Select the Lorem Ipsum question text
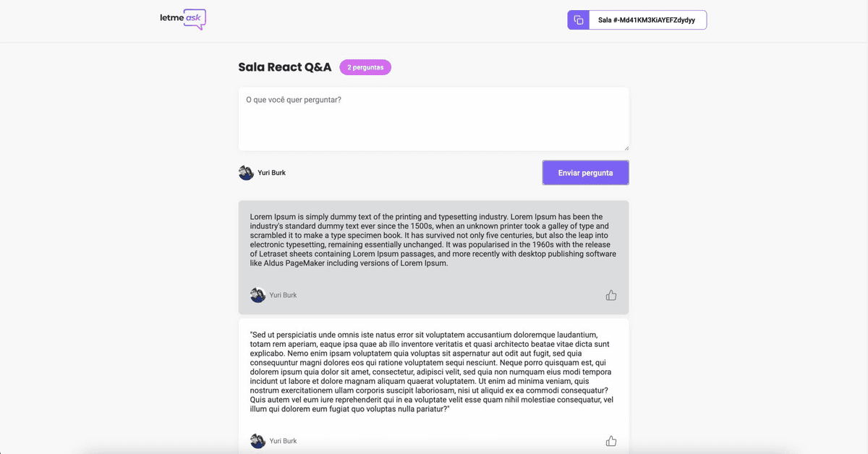 pos(433,240)
